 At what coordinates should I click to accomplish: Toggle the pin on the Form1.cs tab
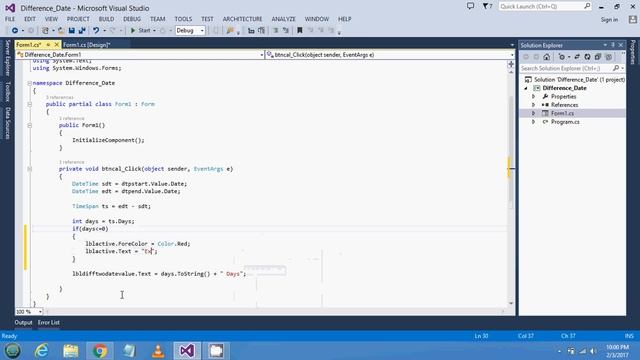pos(48,44)
